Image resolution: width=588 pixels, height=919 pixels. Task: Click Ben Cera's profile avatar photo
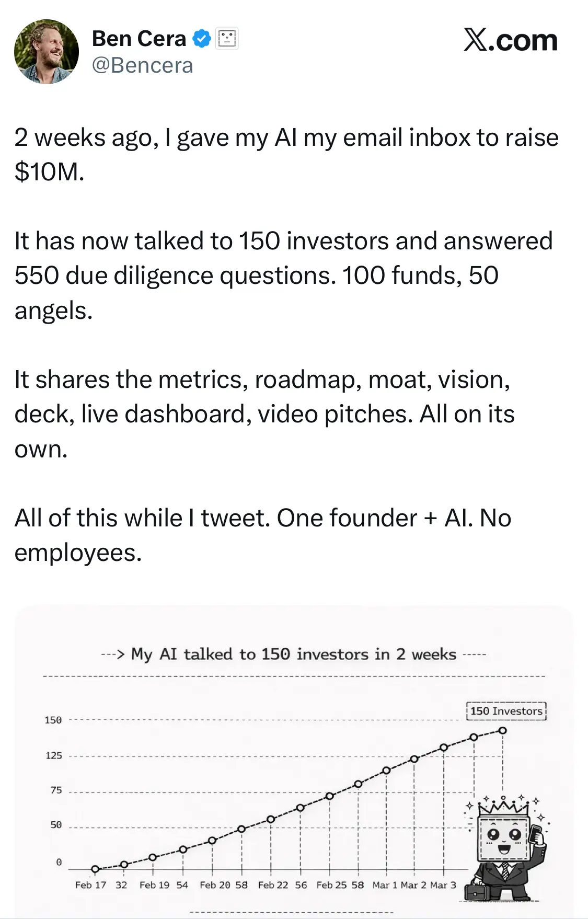click(x=47, y=52)
